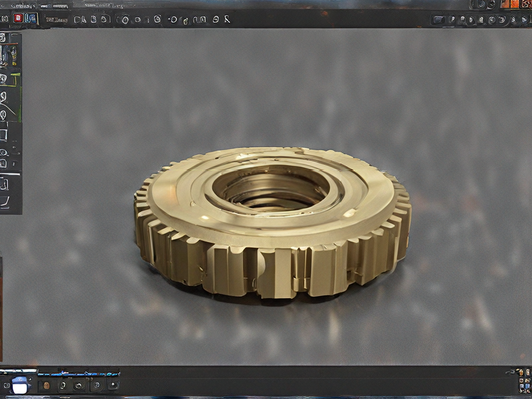The height and width of the screenshot is (399, 532).
Task: Click the red square icon in top toolbar
Action: 18,18
